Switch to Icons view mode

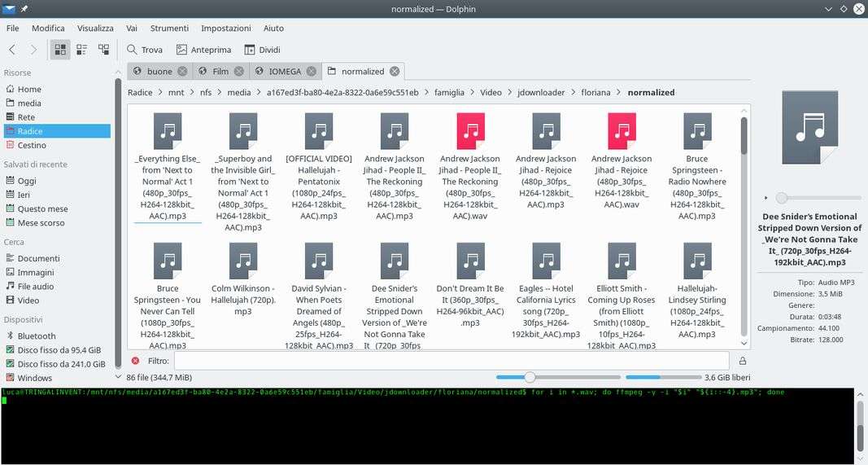pyautogui.click(x=60, y=50)
